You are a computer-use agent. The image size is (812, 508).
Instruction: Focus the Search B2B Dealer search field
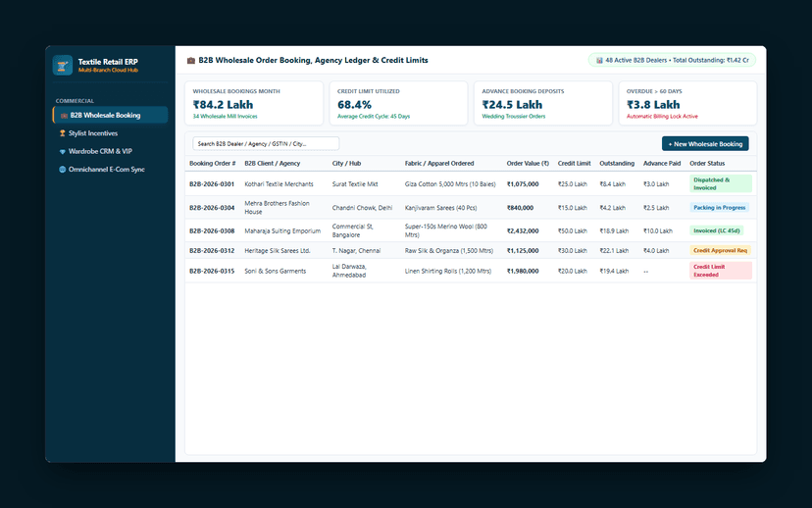266,143
